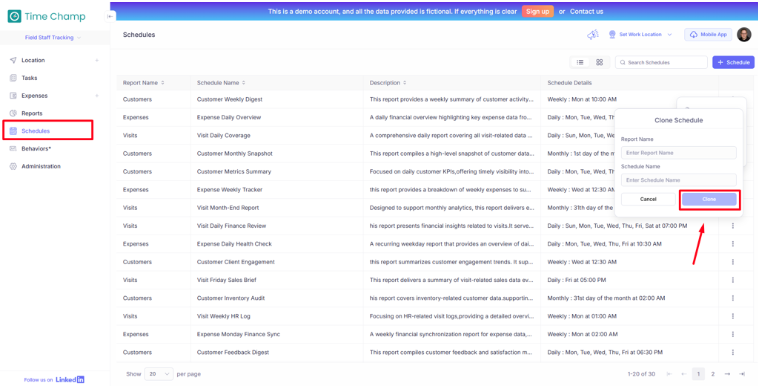The height and width of the screenshot is (390, 758).
Task: Switch to grid card view layout
Action: pos(599,62)
